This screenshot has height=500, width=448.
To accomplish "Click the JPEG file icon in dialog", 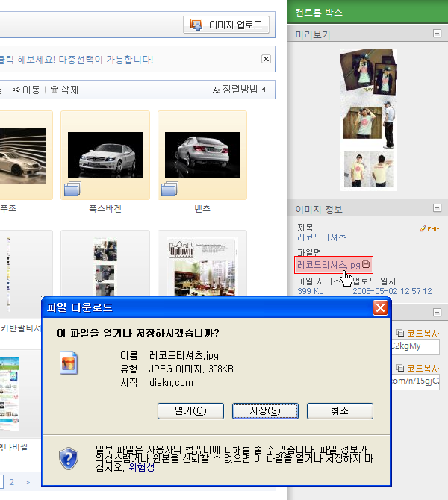I will [69, 363].
